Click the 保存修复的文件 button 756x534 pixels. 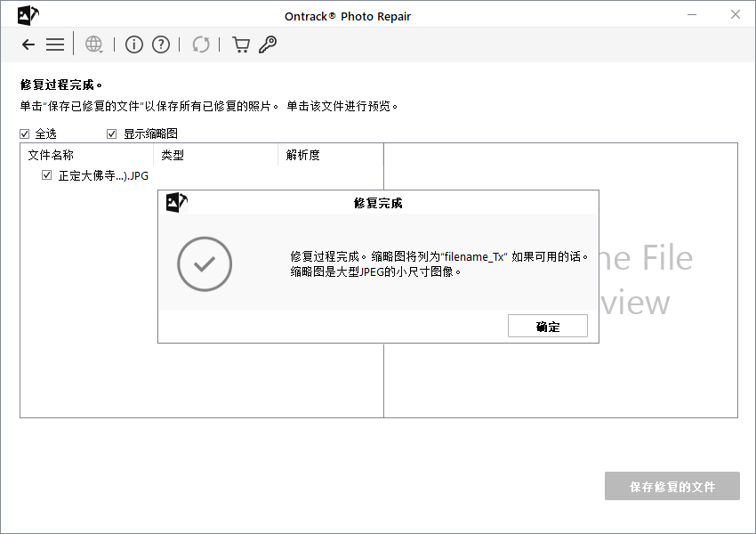(672, 486)
